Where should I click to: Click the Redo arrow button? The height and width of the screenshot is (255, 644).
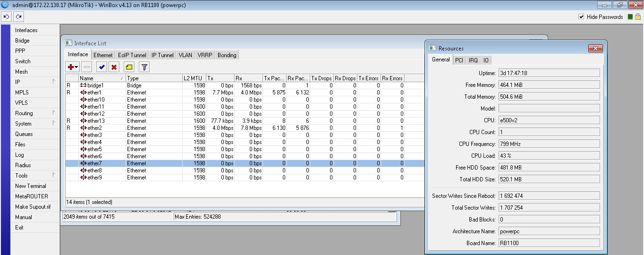click(18, 17)
